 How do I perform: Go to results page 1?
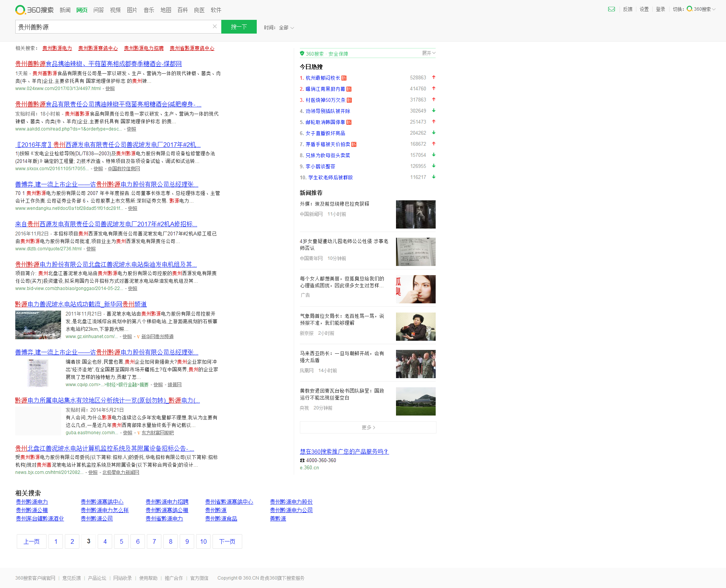[56, 541]
